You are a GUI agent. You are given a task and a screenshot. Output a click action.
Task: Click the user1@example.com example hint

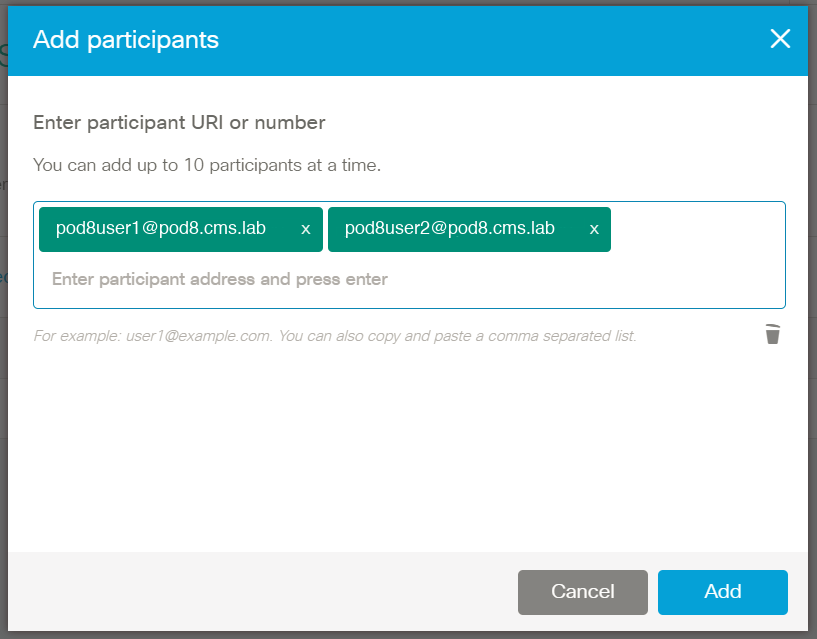pos(198,336)
